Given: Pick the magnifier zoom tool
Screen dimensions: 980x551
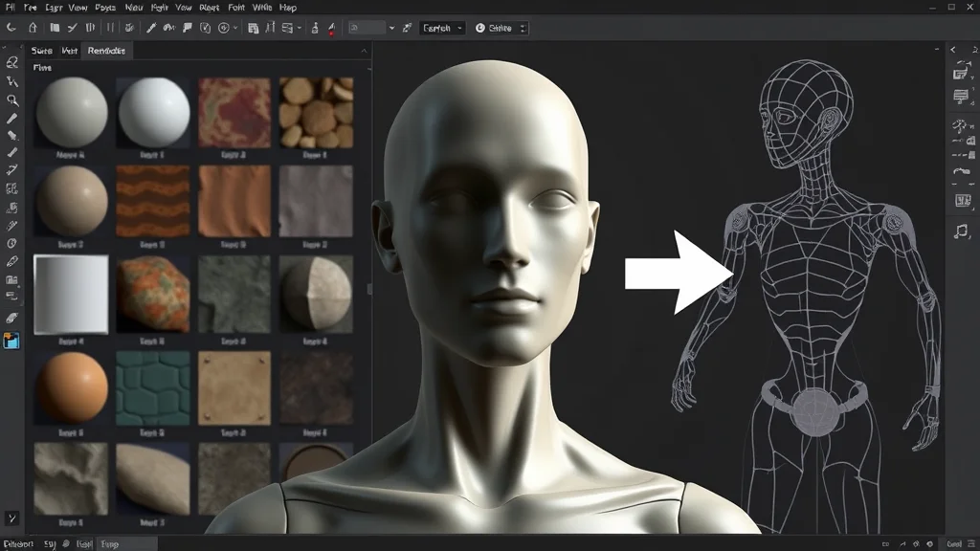Looking at the screenshot, I should 11,99.
